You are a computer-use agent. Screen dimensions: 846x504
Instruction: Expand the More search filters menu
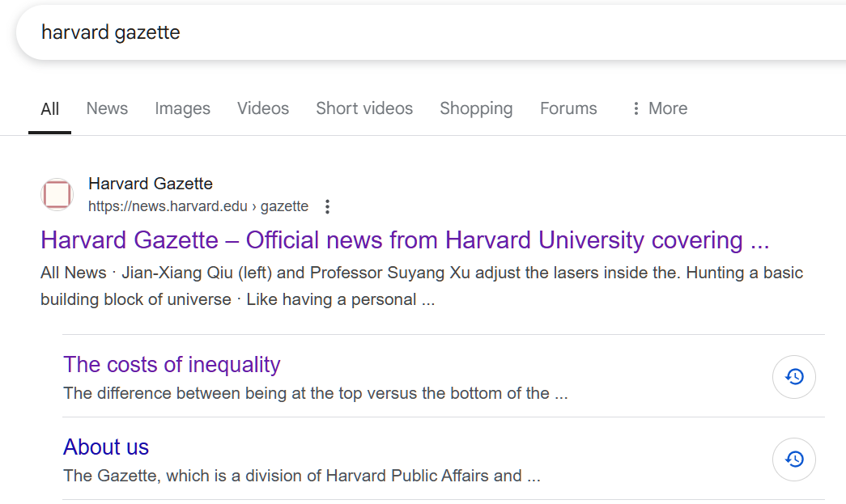pyautogui.click(x=660, y=108)
